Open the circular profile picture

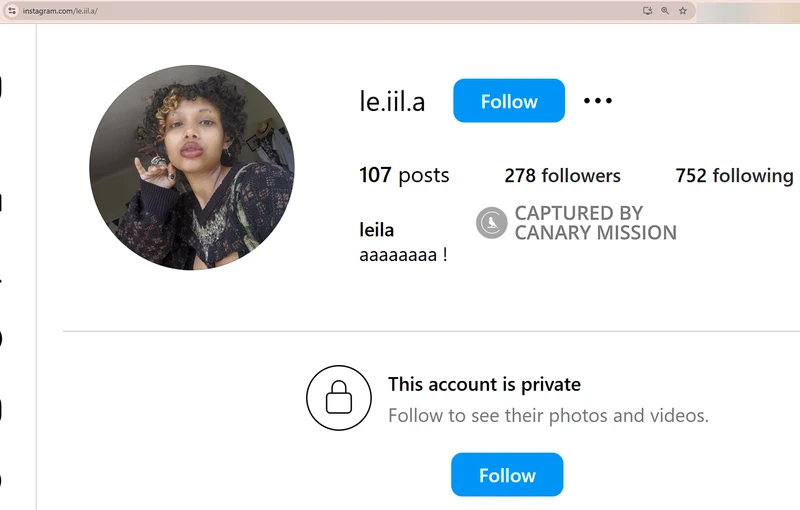[x=191, y=167]
